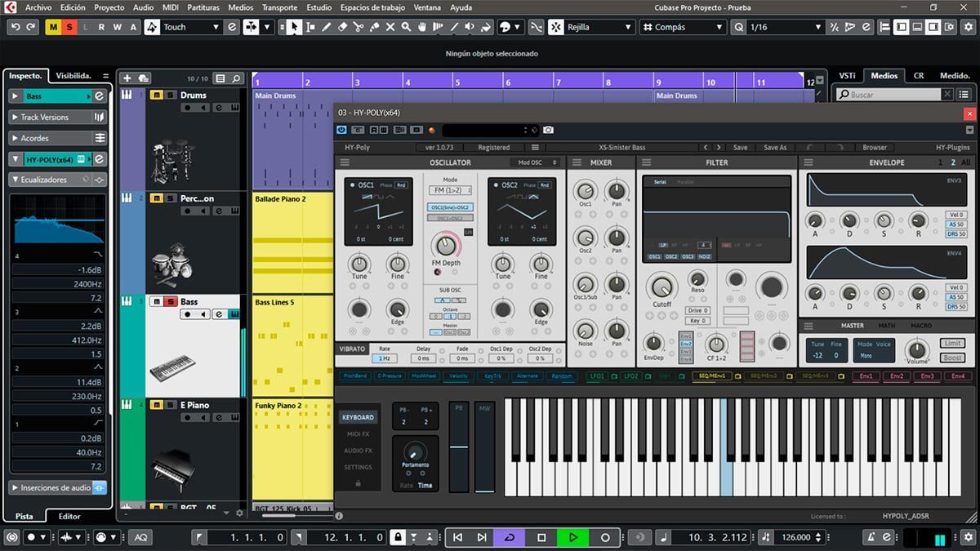Click the Record button in transport

pyautogui.click(x=605, y=537)
